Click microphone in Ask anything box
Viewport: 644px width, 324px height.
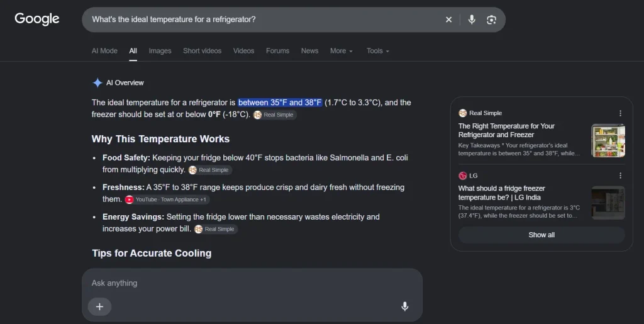pyautogui.click(x=404, y=306)
